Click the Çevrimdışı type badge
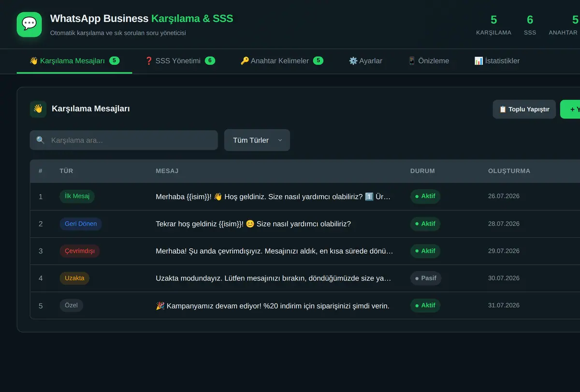This screenshot has width=580, height=392. [80, 251]
